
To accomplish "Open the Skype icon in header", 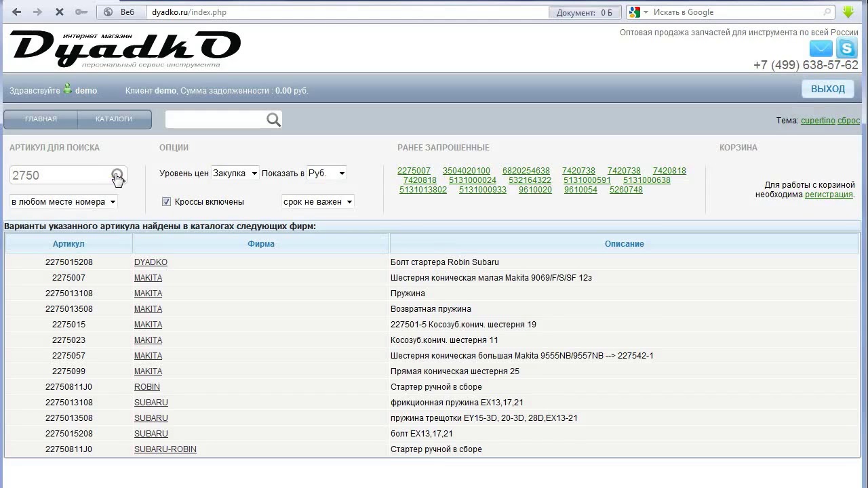I will [x=847, y=48].
